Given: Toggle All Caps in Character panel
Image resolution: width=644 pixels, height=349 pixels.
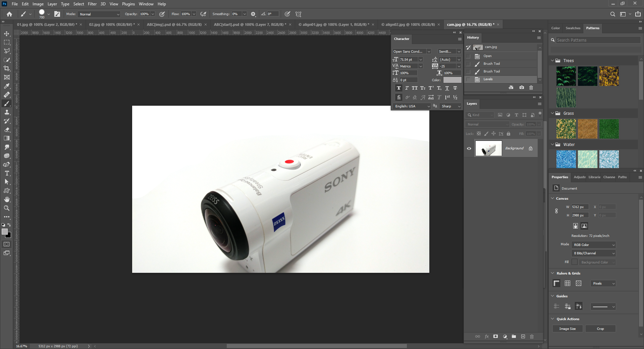Looking at the screenshot, I should [x=415, y=88].
